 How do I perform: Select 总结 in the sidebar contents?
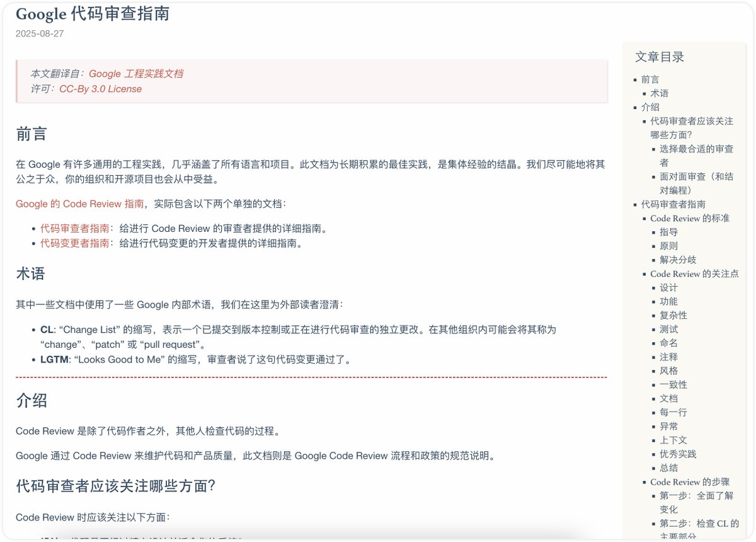point(669,468)
